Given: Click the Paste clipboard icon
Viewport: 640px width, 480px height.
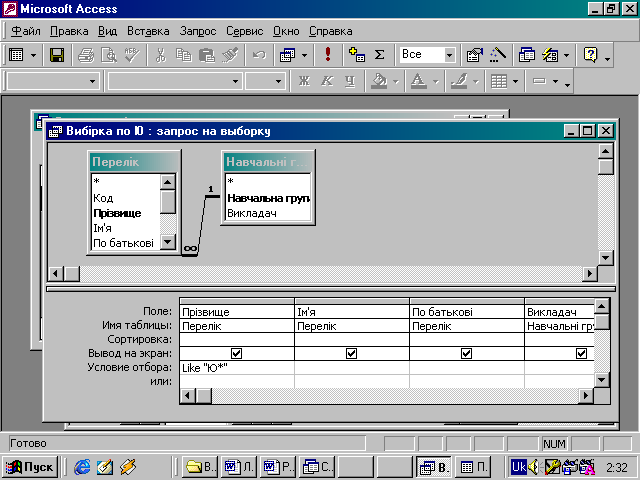Looking at the screenshot, I should (207, 55).
